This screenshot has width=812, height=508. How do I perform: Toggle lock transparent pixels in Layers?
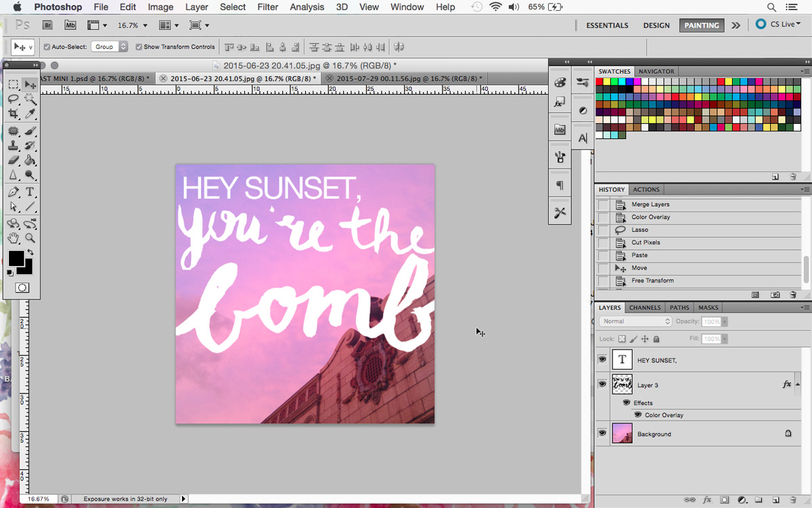coord(622,339)
